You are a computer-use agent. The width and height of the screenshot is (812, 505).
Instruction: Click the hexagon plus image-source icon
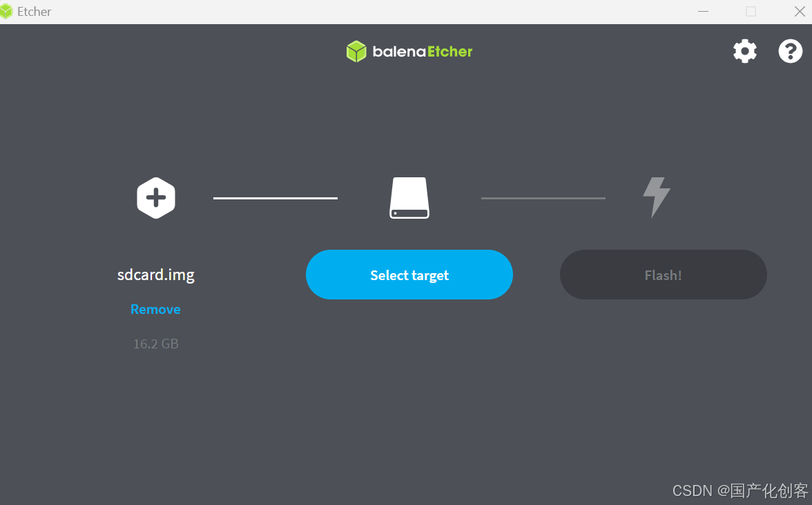[156, 197]
